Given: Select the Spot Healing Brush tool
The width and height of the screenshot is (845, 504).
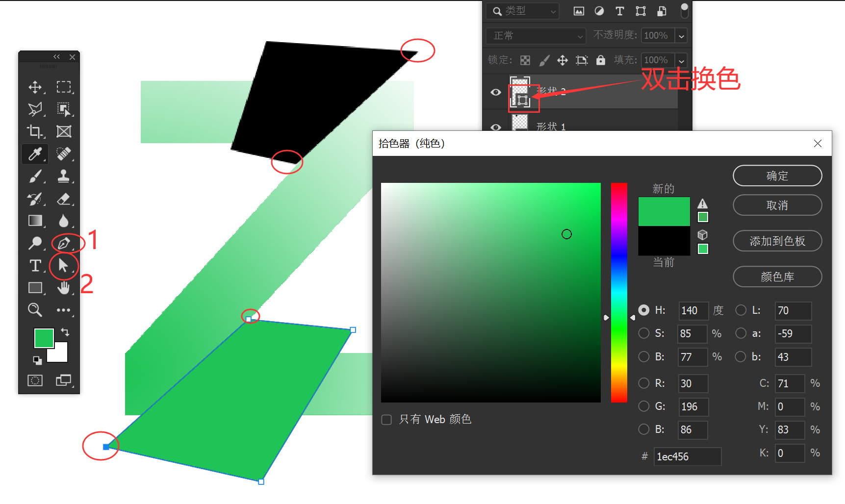Looking at the screenshot, I should [x=64, y=154].
